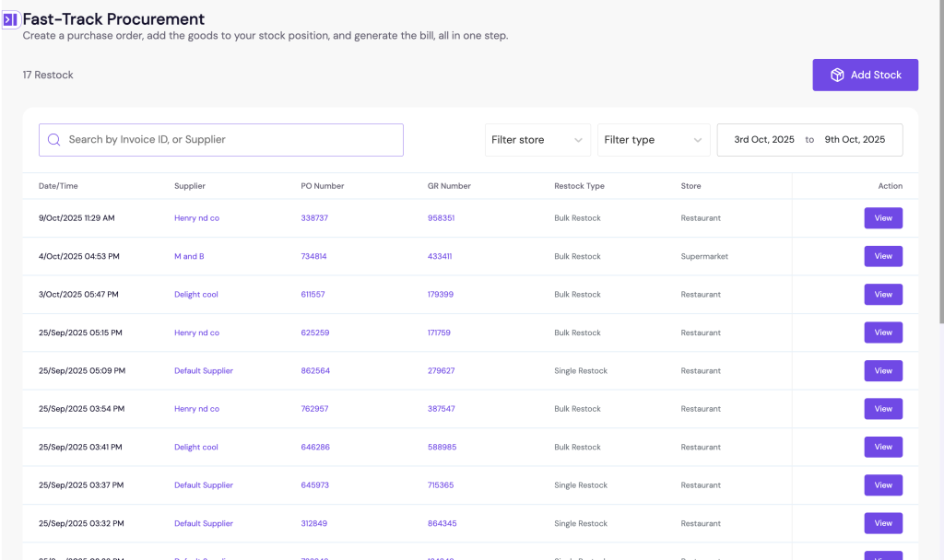The width and height of the screenshot is (944, 560).
Task: Open GR number 387547
Action: [441, 409]
